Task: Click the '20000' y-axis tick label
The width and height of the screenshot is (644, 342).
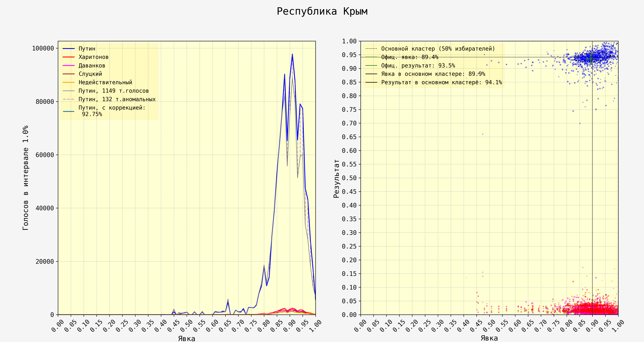Action: pos(45,262)
